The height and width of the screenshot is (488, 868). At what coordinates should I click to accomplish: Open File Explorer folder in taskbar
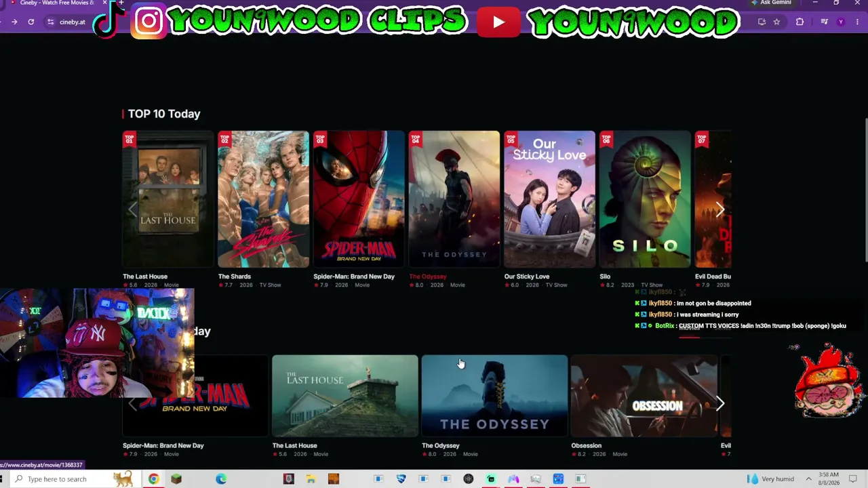311,479
